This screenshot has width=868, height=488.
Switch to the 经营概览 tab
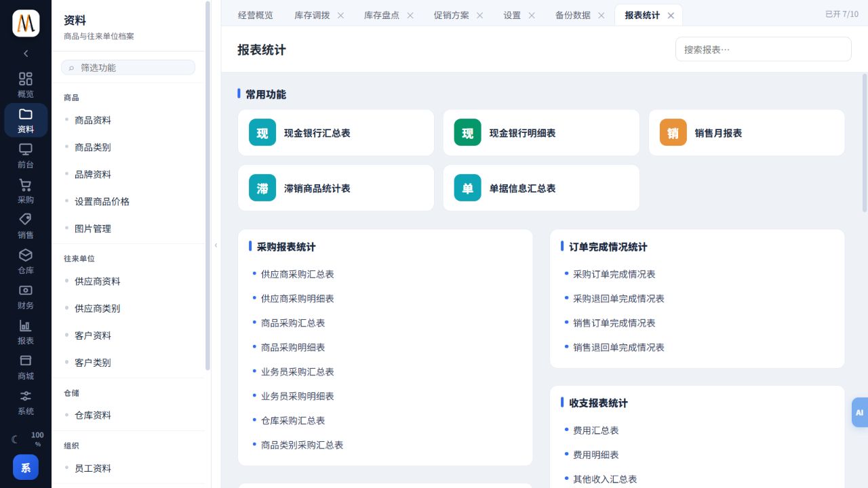point(256,15)
